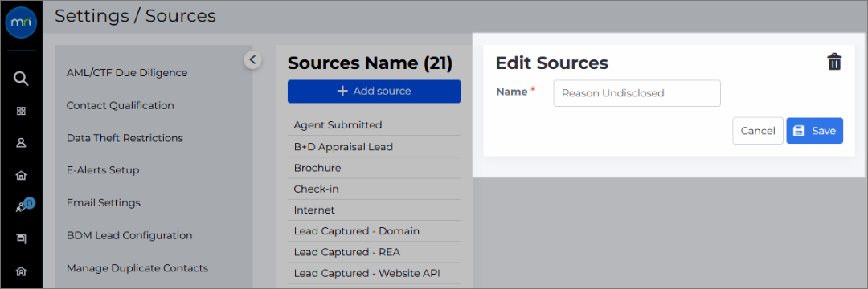Viewport: 868px width, 289px height.
Task: Select Lead Captured - REA source
Action: click(x=375, y=252)
